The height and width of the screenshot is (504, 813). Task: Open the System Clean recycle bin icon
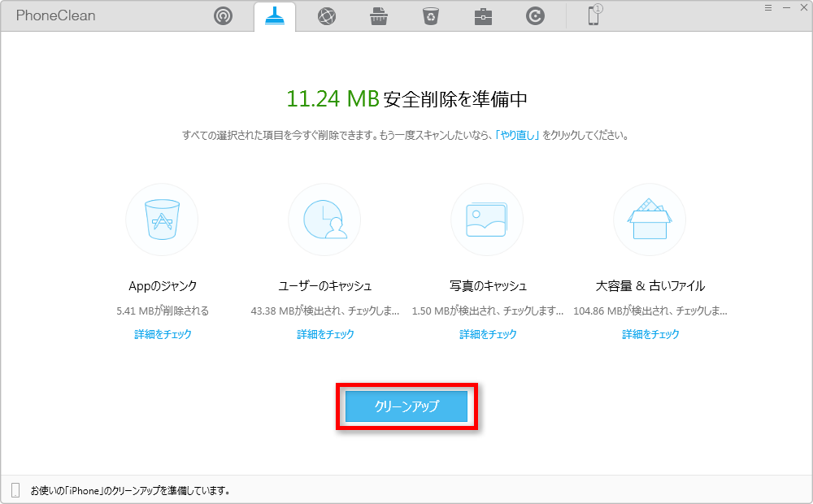431,16
